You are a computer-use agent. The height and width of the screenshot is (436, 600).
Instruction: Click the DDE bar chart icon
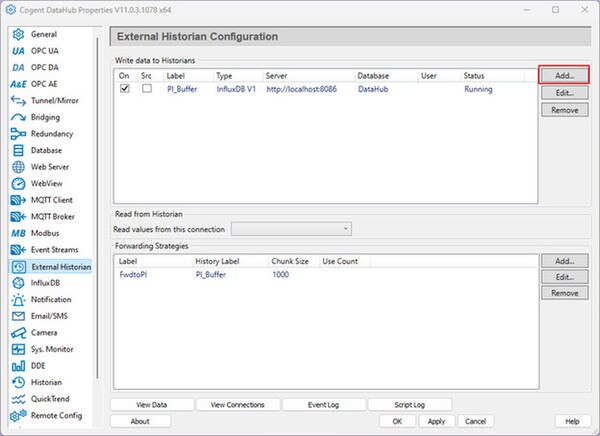pyautogui.click(x=18, y=366)
